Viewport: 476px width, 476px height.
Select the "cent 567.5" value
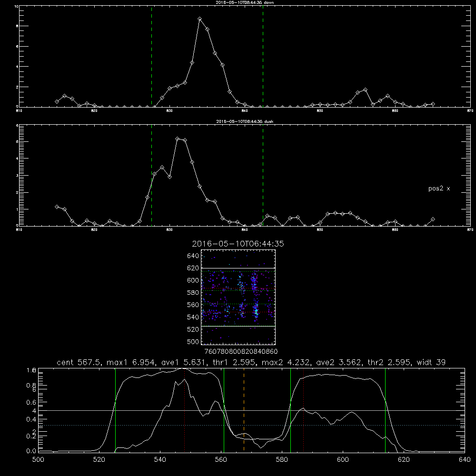point(79,362)
